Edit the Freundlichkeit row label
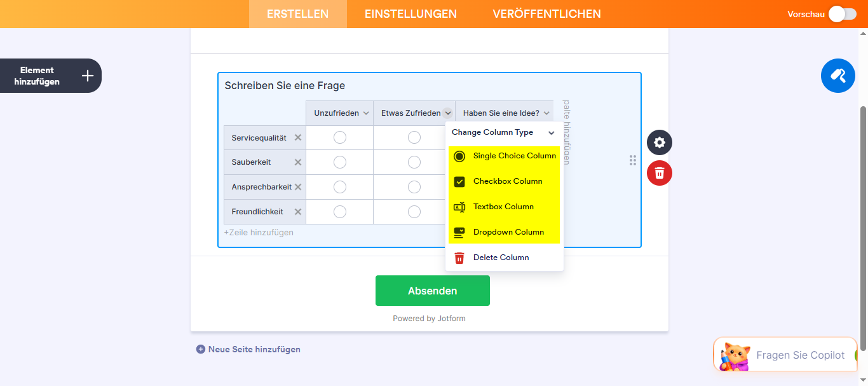The image size is (868, 386). tap(257, 212)
